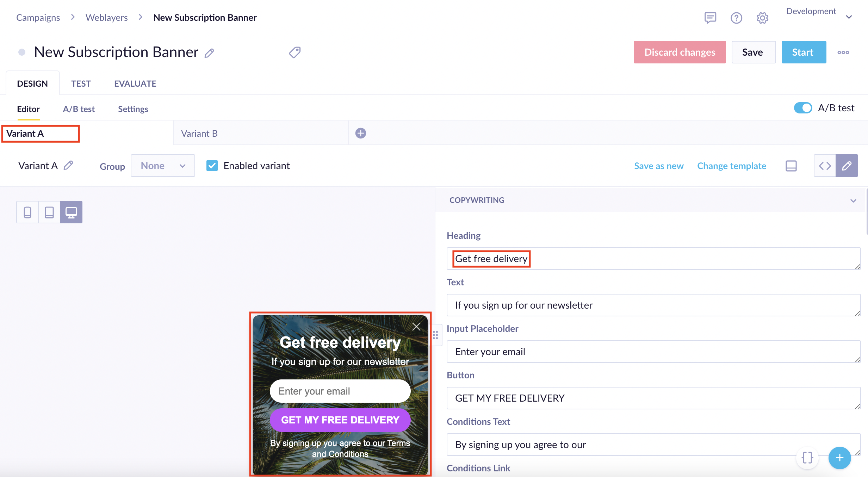
Task: Switch to mobile preview mode
Action: [27, 212]
